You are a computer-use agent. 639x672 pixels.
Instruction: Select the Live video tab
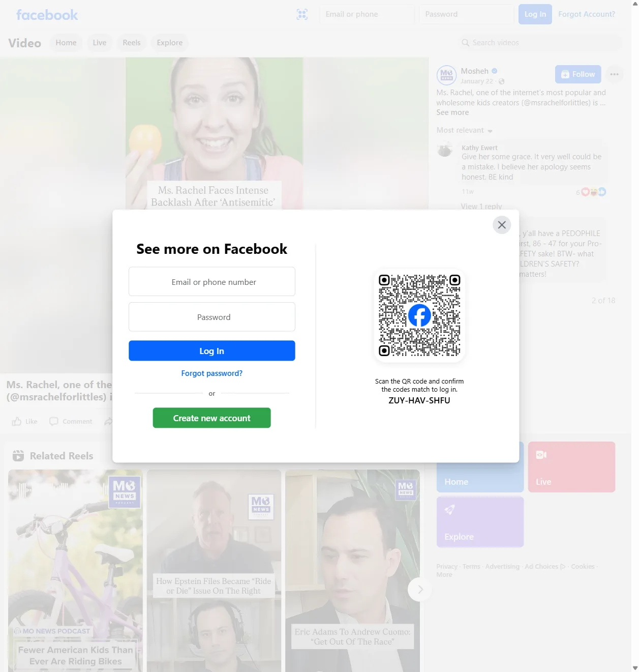click(100, 43)
